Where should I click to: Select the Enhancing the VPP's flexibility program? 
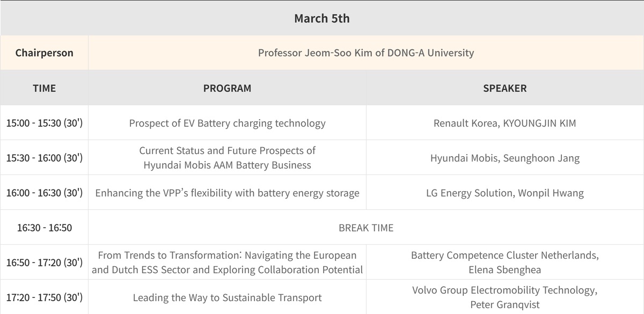[x=227, y=193]
